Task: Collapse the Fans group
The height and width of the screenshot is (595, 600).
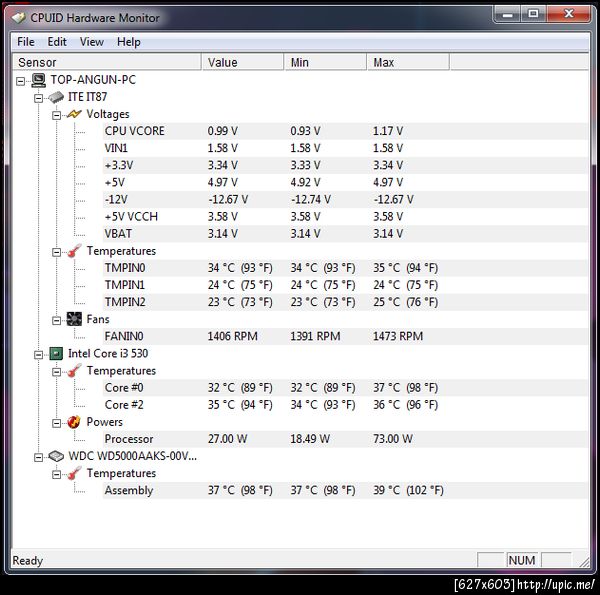Action: pyautogui.click(x=56, y=321)
